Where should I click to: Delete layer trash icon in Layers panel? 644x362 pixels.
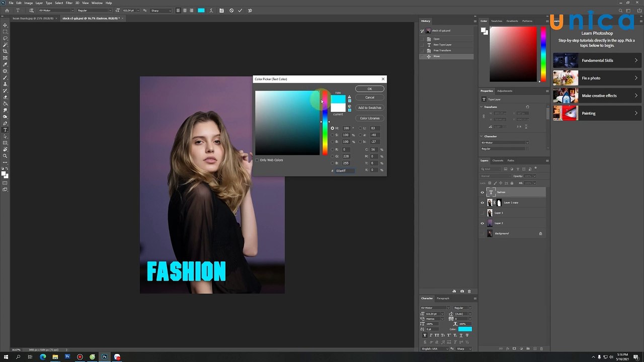(541, 348)
